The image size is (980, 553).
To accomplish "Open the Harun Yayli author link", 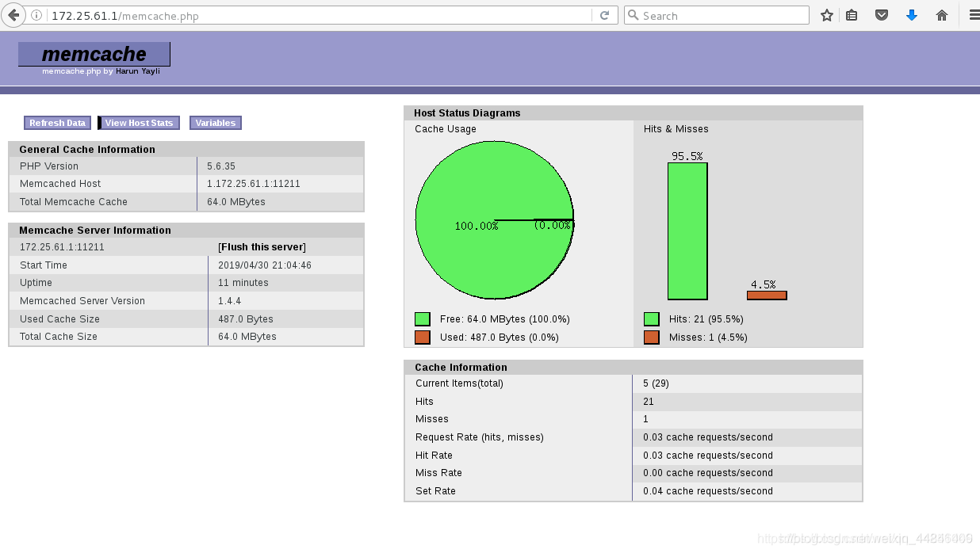I will click(138, 71).
